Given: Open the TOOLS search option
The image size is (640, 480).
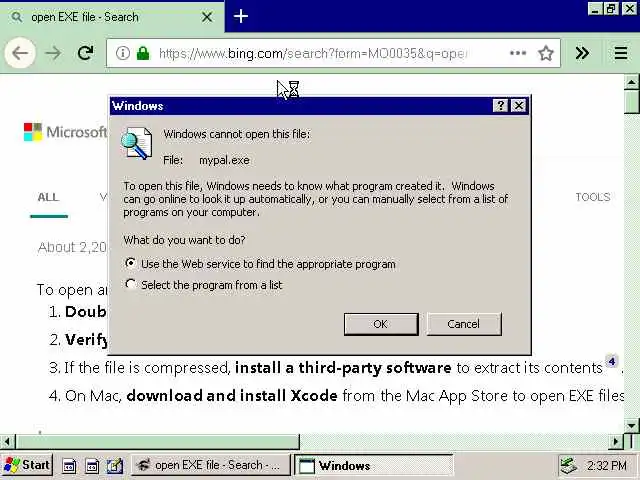Looking at the screenshot, I should pyautogui.click(x=593, y=198).
